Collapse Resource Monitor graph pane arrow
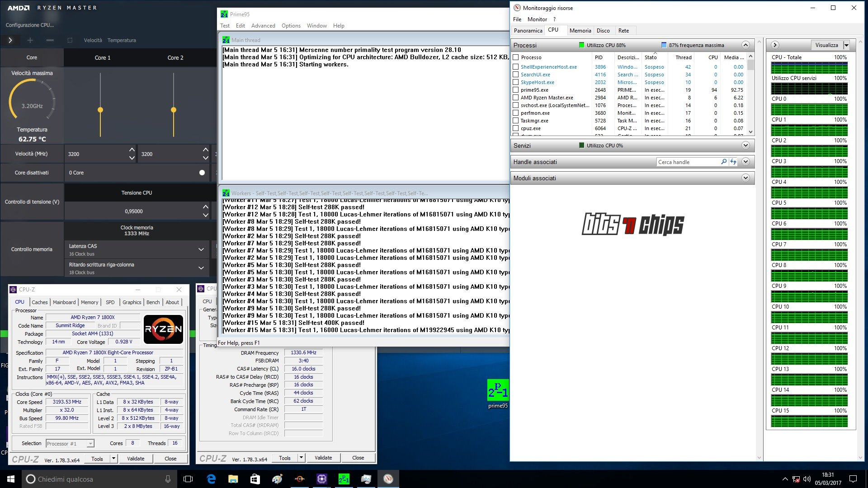This screenshot has width=868, height=488. pos(775,45)
